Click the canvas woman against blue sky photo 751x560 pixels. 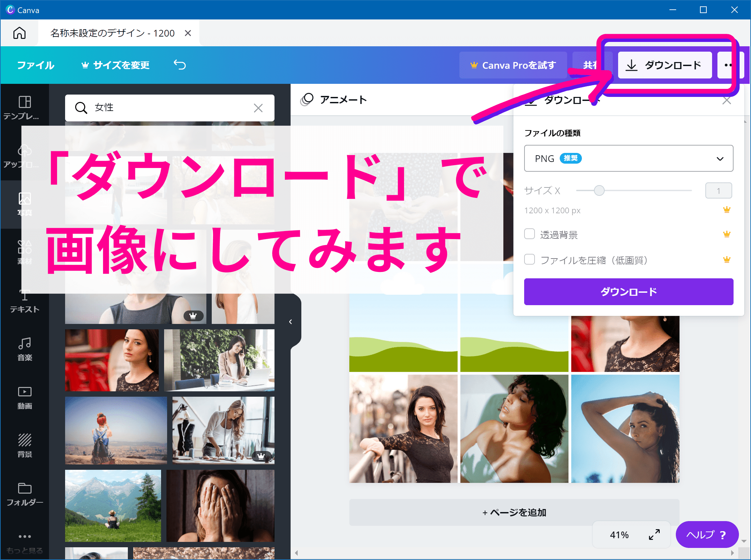(625, 429)
